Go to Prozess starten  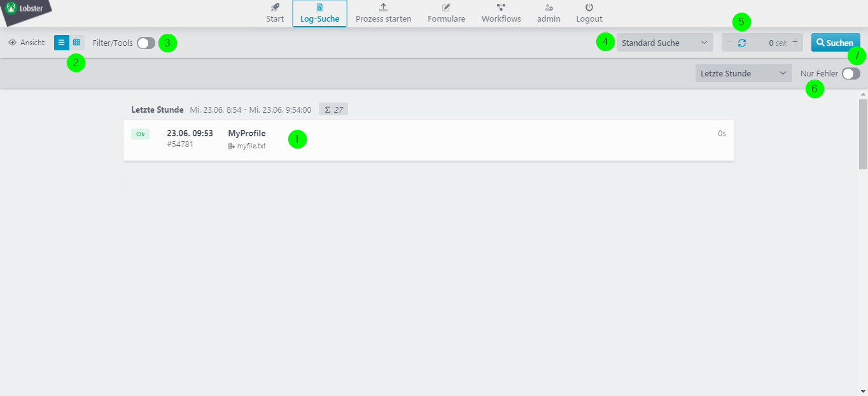[383, 13]
